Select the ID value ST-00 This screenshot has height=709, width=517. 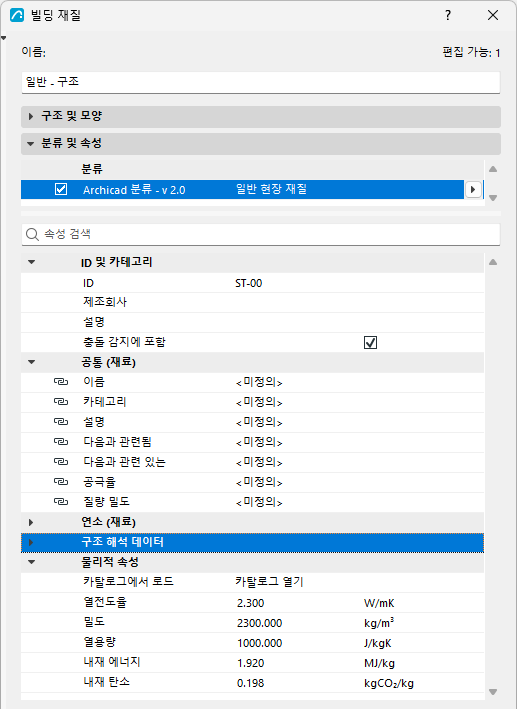[249, 284]
